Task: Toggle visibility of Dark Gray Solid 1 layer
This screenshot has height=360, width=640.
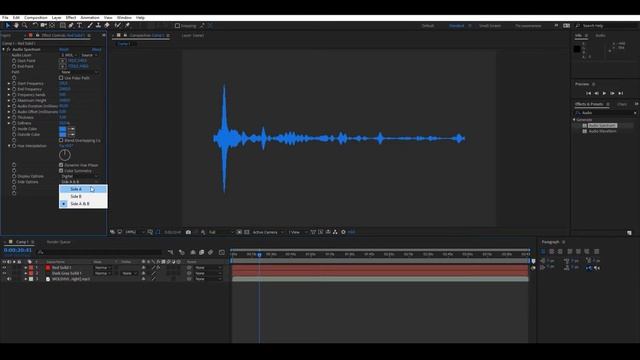Action: 4,273
